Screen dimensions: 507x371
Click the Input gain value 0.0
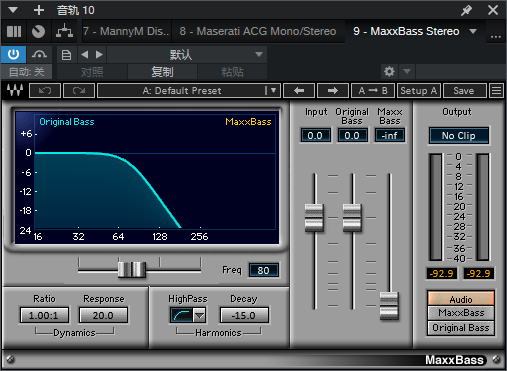[x=315, y=136]
